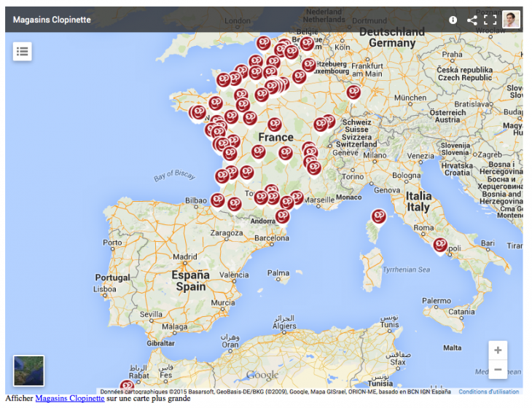Click the Gibraltar label
The image size is (532, 408).
tap(160, 343)
